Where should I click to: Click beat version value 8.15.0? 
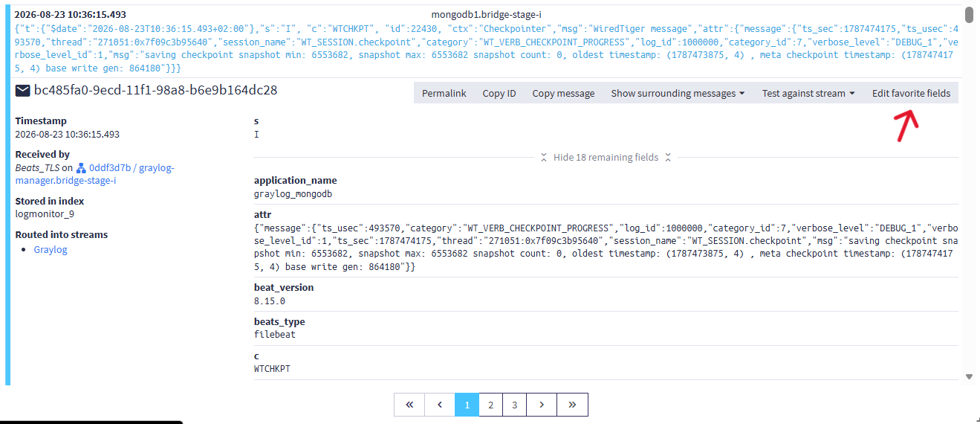[270, 301]
